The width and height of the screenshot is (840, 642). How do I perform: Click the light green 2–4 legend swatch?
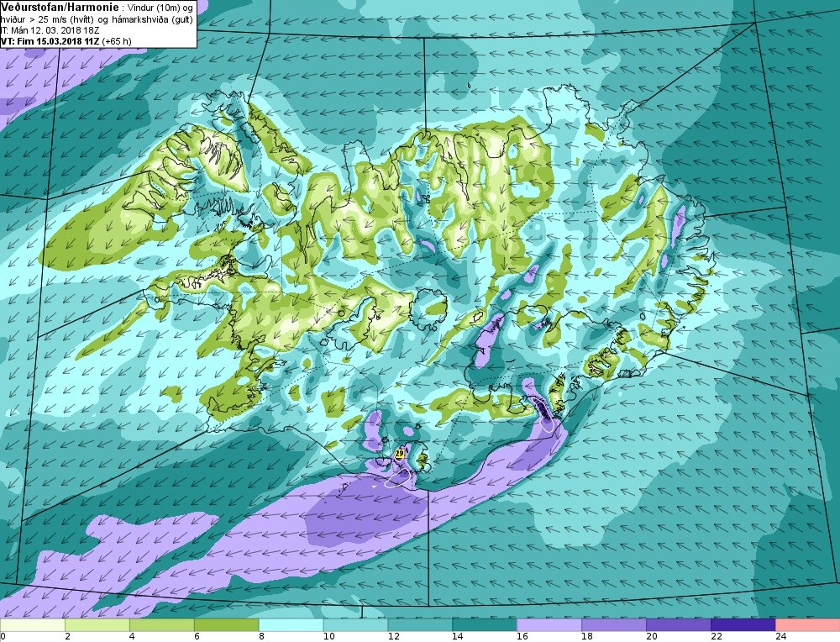pos(97,625)
